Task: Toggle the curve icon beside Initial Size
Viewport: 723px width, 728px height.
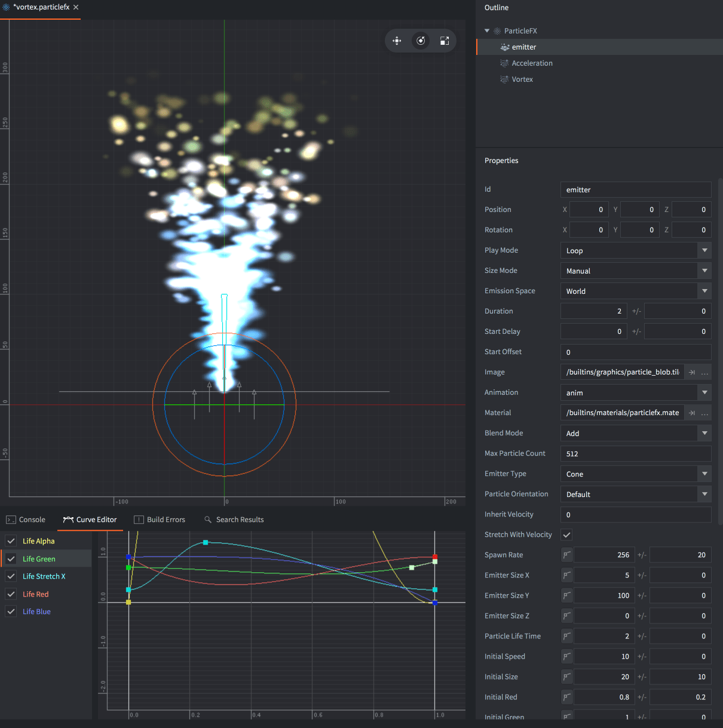Action: 566,677
